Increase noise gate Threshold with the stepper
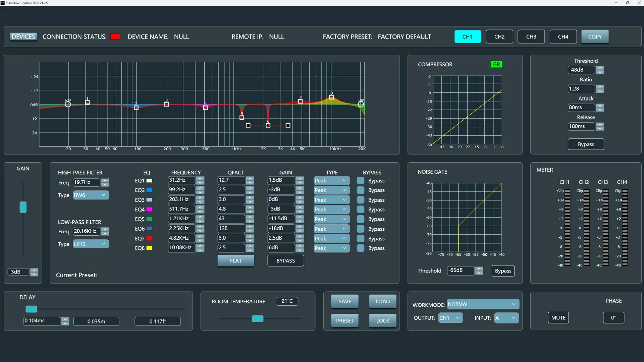The image size is (644, 362). click(479, 268)
